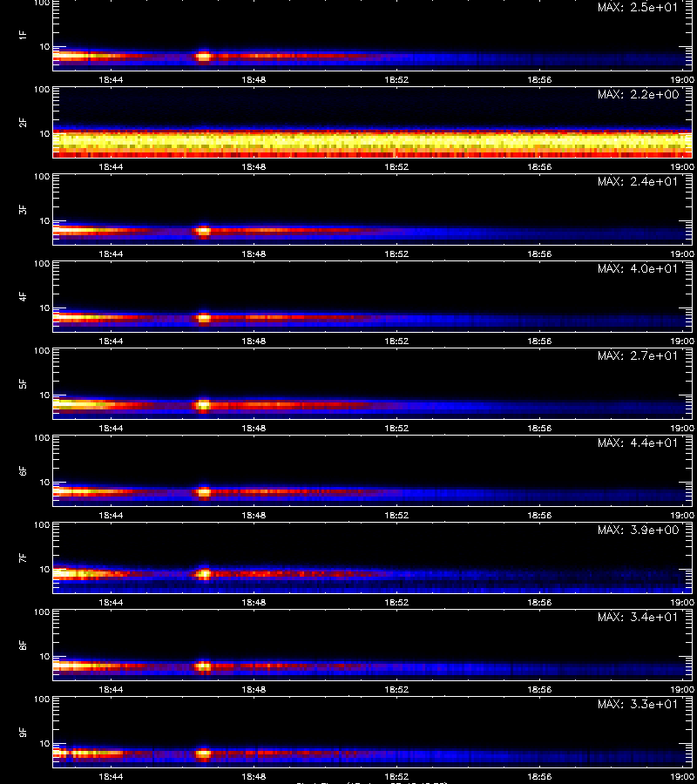The image size is (697, 784).
Task: Click the 100 y-axis label of panel 2F
Action: (42, 90)
